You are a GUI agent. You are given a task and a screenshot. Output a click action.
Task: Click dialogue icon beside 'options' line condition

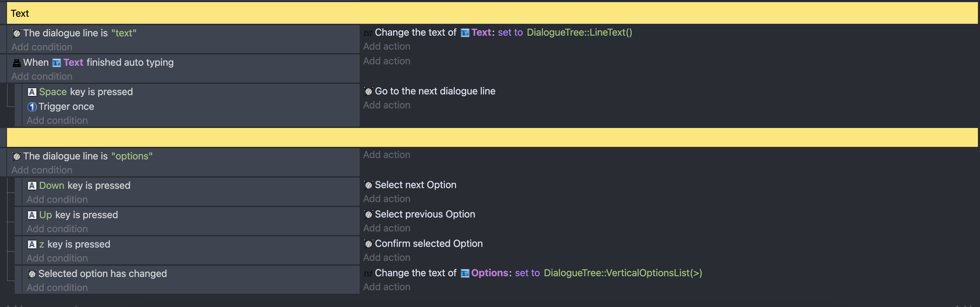[16, 156]
